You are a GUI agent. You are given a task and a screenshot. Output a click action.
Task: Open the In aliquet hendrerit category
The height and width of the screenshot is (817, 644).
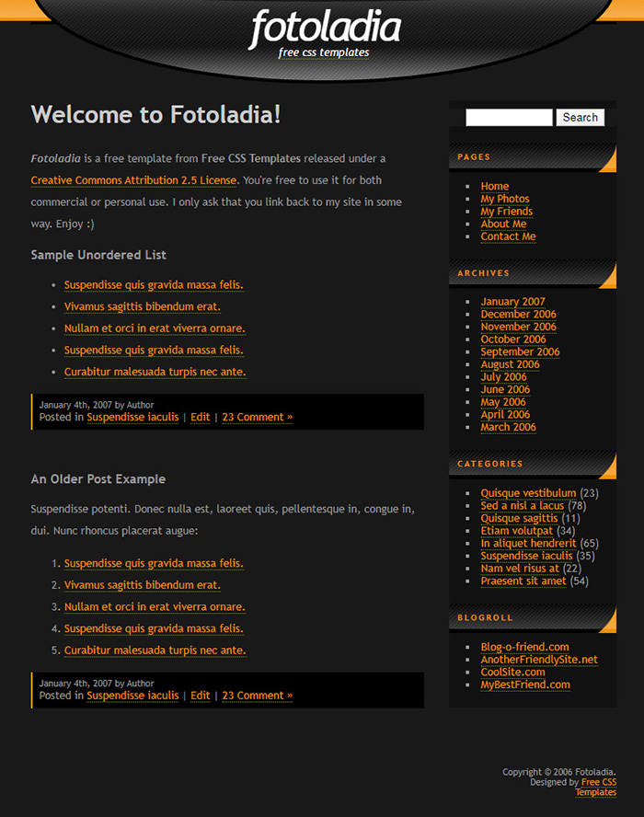point(529,543)
